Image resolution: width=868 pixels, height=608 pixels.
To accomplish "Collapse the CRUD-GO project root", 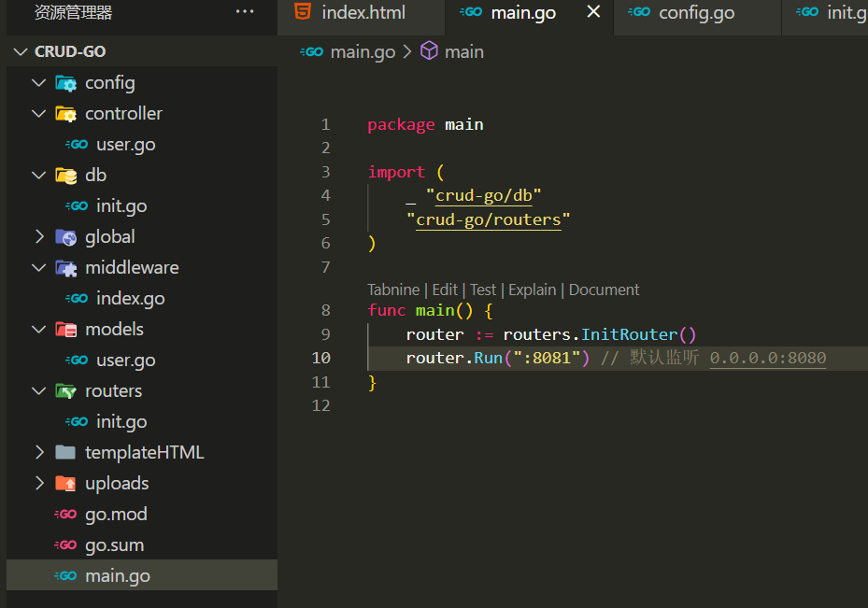I will [21, 51].
